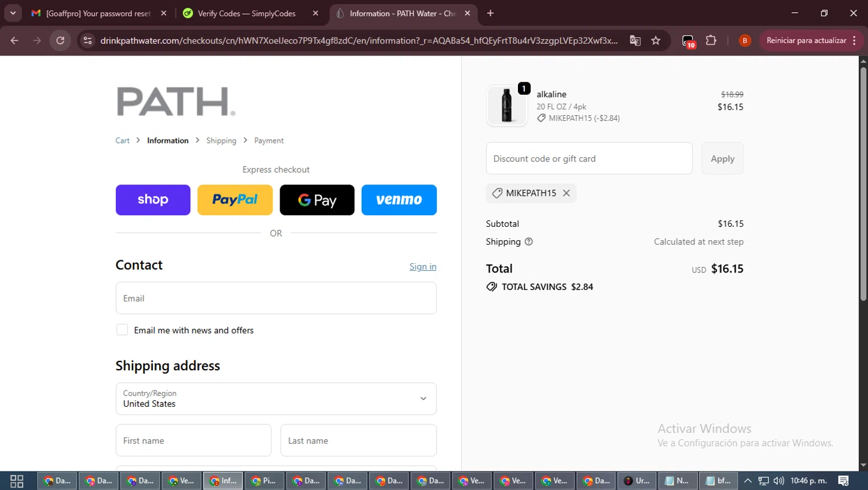Tick Email me with news and offers
Viewport: 868px width, 490px height.
click(x=122, y=330)
